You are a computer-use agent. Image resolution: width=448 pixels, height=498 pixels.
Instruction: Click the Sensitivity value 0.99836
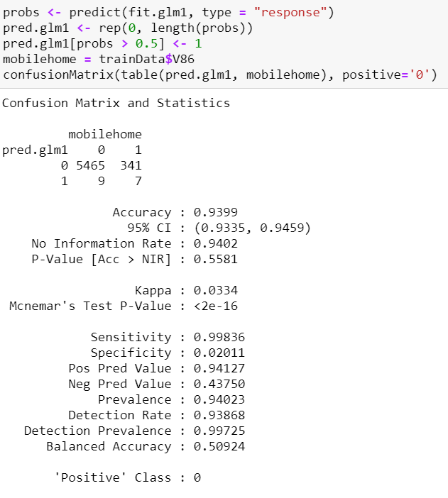coord(219,337)
